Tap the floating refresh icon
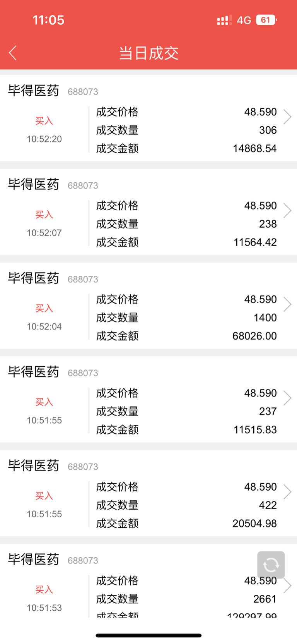The image size is (297, 644). (x=271, y=565)
